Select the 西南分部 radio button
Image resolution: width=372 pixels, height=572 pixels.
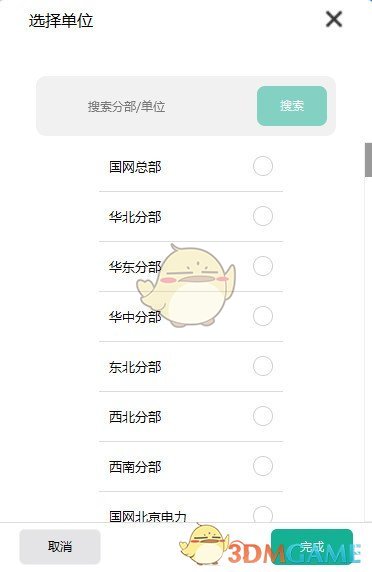(x=263, y=466)
